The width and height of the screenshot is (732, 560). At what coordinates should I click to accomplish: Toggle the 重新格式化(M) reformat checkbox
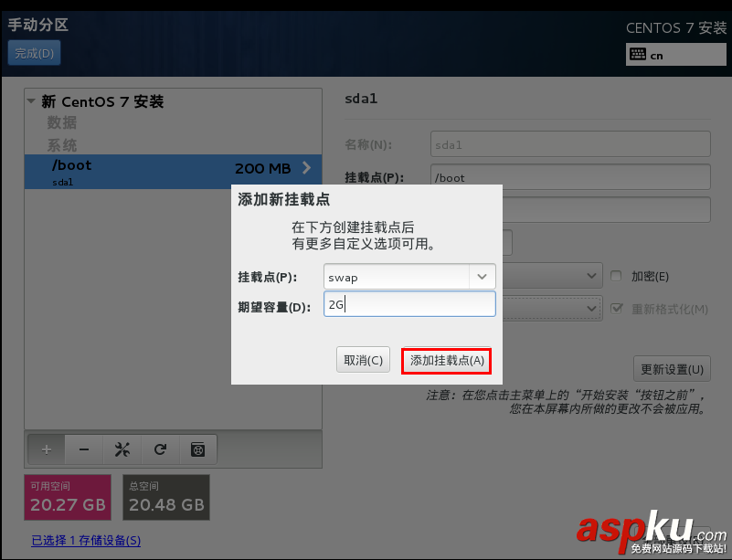pos(616,309)
